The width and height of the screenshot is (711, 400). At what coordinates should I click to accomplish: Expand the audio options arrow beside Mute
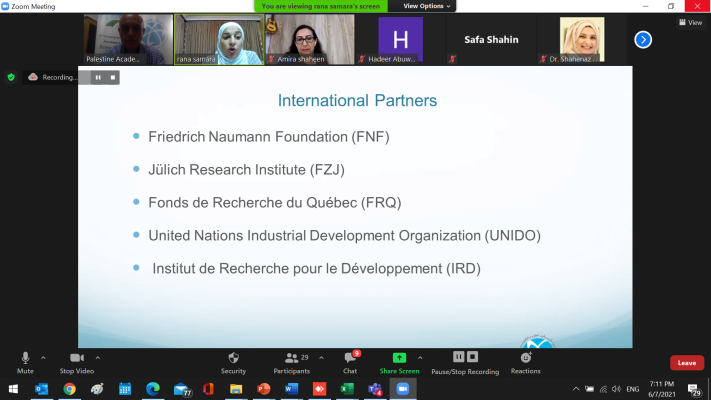point(43,356)
